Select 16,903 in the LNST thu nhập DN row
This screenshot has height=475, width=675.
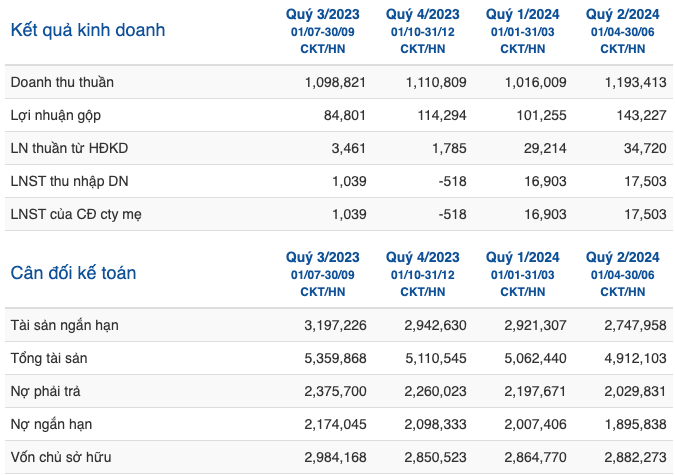point(545,181)
